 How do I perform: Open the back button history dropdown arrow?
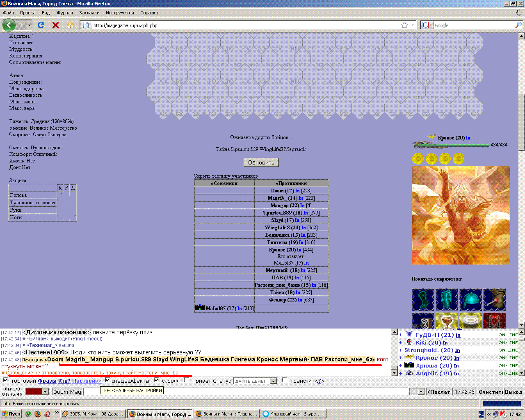[x=29, y=25]
